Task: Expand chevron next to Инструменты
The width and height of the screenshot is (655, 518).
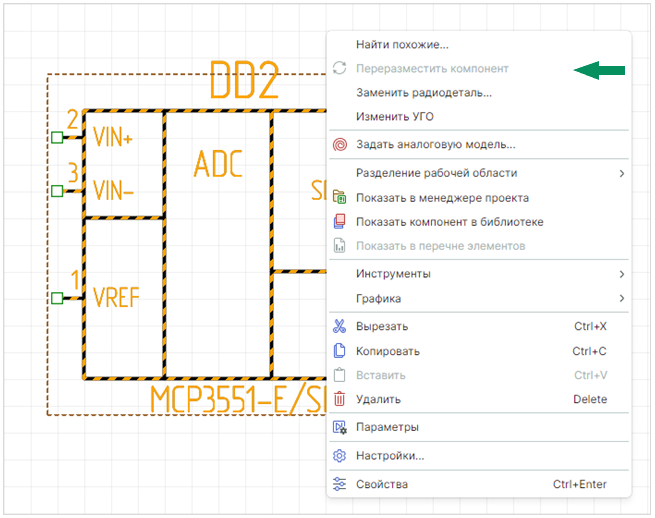Action: (622, 274)
